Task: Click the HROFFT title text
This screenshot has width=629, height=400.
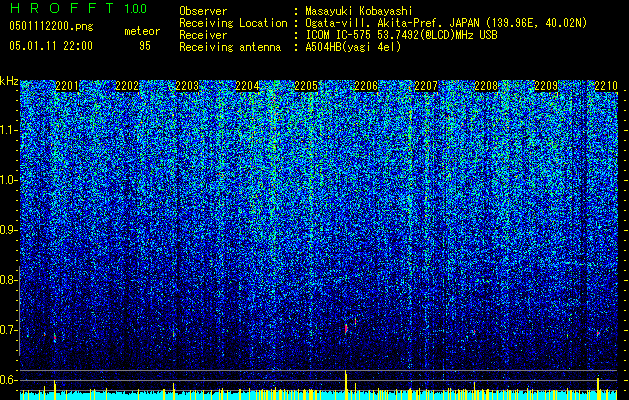Action: [62, 8]
